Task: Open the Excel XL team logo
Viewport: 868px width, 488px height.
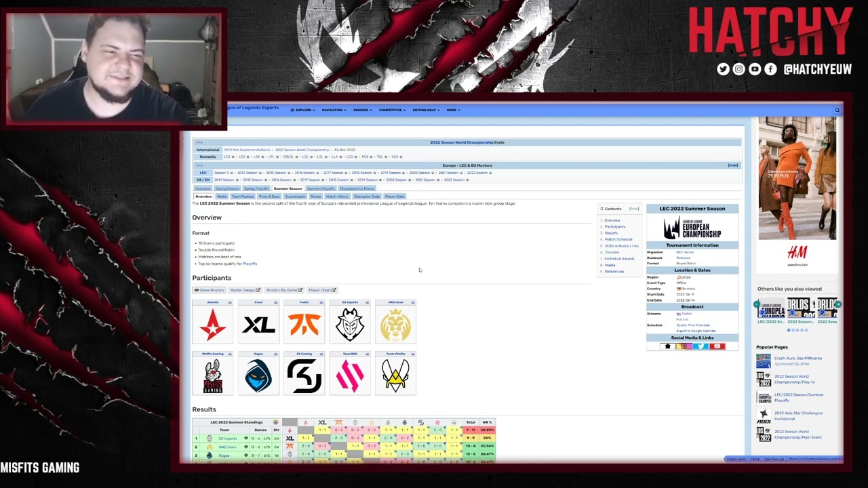Action: [x=258, y=325]
